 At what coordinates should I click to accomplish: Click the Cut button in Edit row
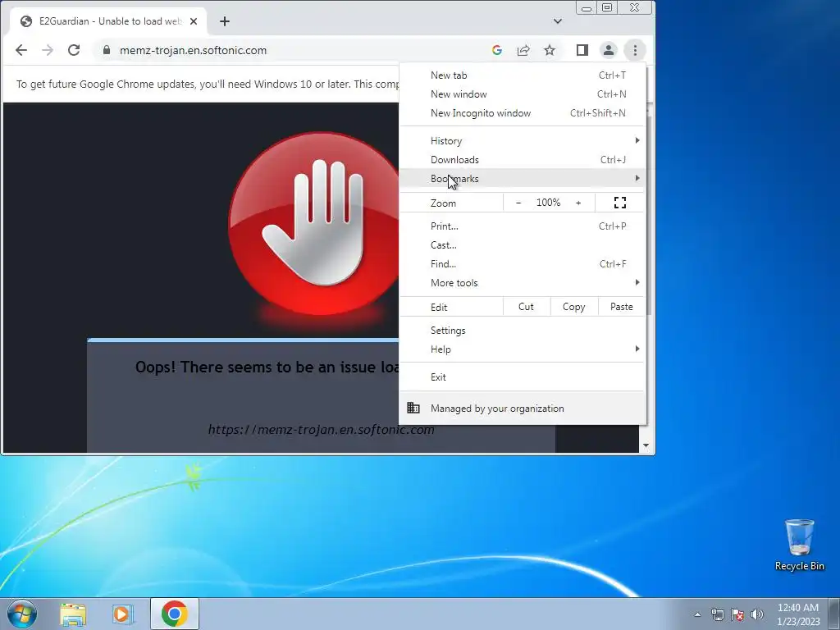tap(526, 307)
